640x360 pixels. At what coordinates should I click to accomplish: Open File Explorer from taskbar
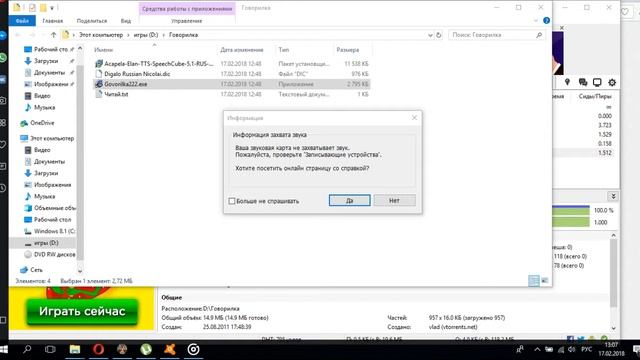(x=75, y=349)
